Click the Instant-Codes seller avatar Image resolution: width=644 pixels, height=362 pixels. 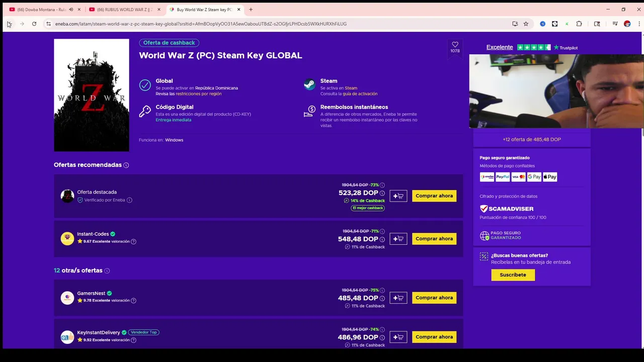[67, 239]
